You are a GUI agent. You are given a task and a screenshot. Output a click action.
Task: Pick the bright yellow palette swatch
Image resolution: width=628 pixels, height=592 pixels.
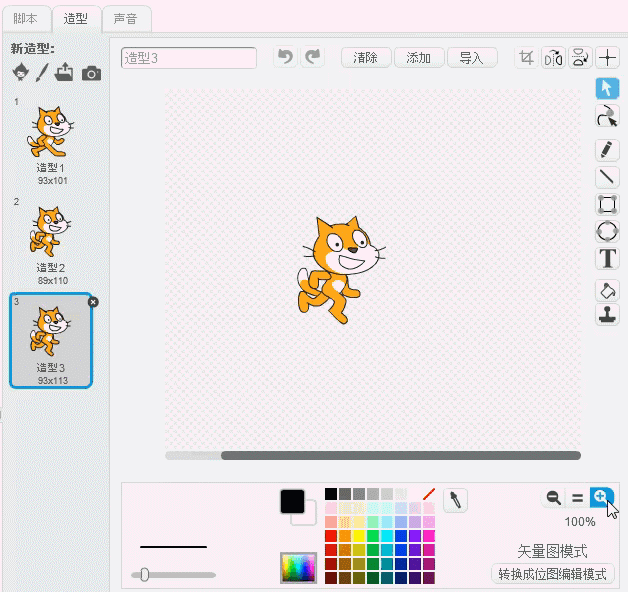pyautogui.click(x=358, y=536)
